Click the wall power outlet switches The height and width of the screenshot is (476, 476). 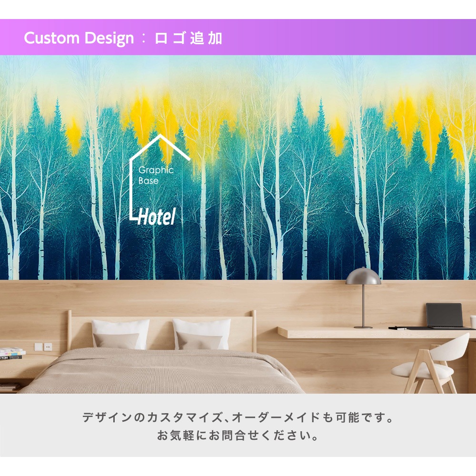click(43, 347)
